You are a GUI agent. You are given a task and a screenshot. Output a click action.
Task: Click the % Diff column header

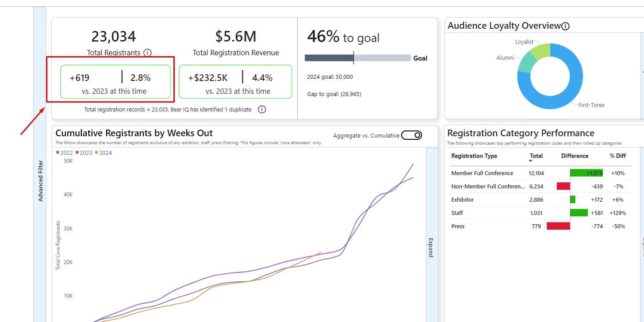point(617,156)
